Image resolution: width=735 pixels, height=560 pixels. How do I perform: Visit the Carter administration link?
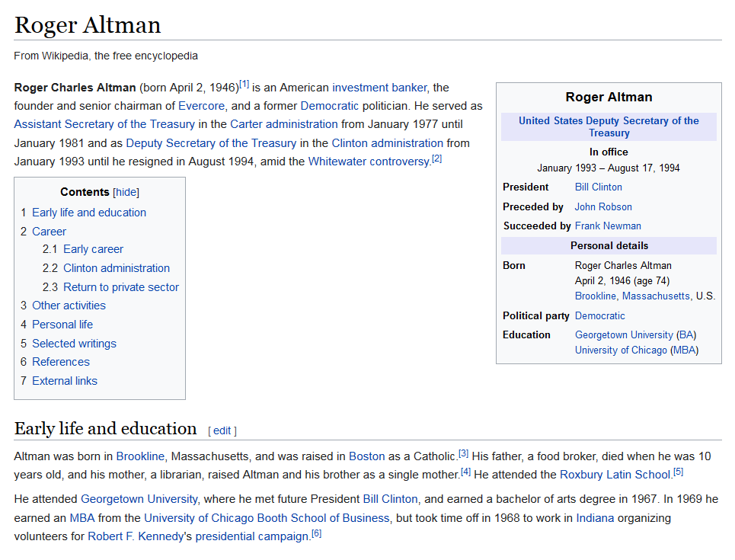click(x=284, y=124)
